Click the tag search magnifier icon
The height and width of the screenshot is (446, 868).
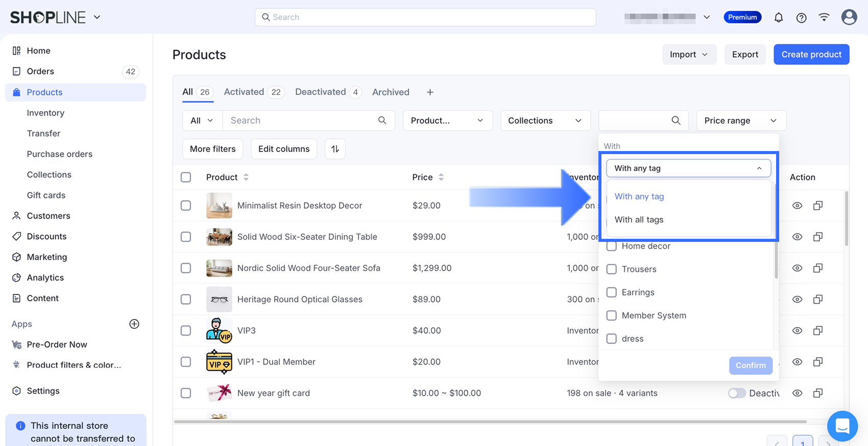[x=676, y=120]
